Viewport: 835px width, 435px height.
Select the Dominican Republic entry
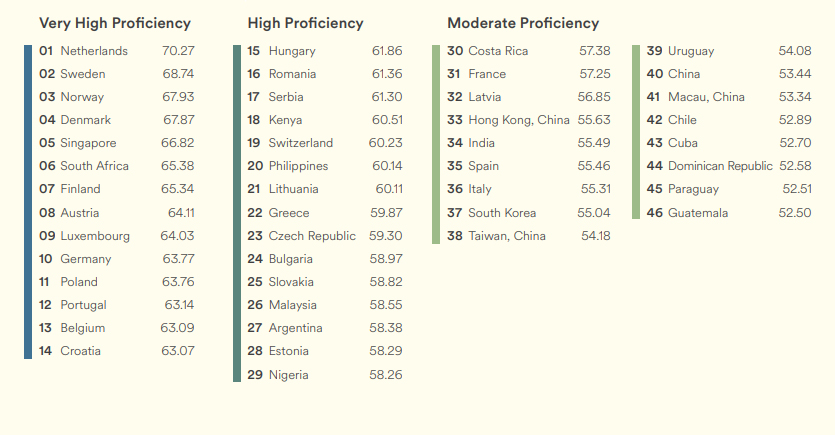(x=720, y=166)
